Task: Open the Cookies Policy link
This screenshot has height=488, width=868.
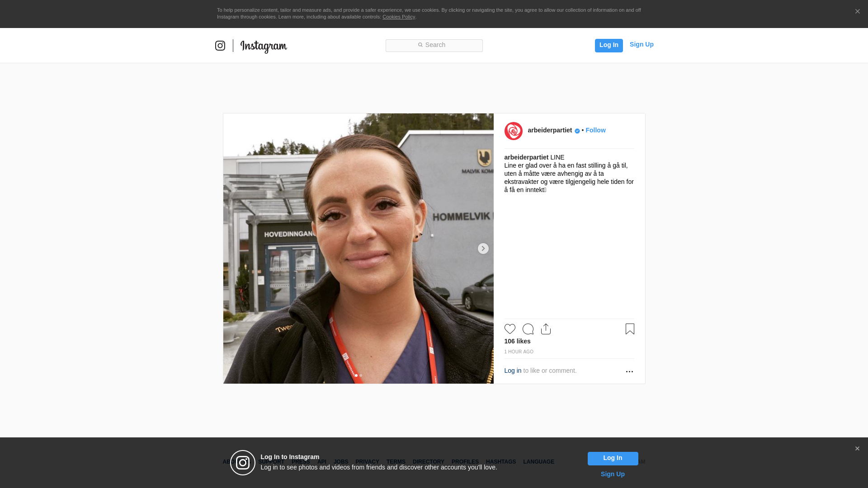Action: [x=399, y=17]
